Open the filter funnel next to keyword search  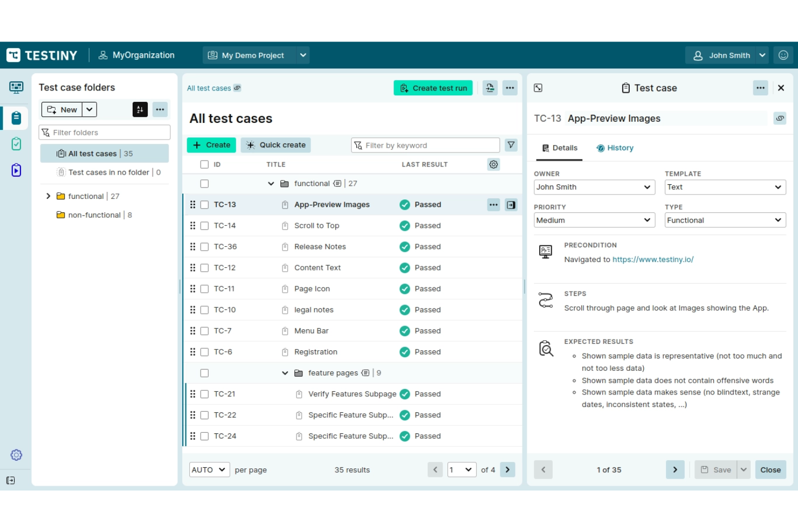[510, 145]
